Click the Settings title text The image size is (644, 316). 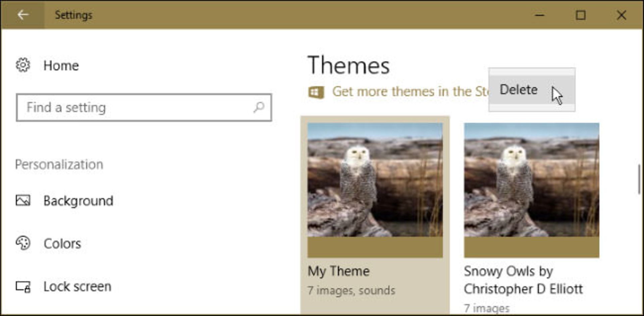tap(73, 14)
